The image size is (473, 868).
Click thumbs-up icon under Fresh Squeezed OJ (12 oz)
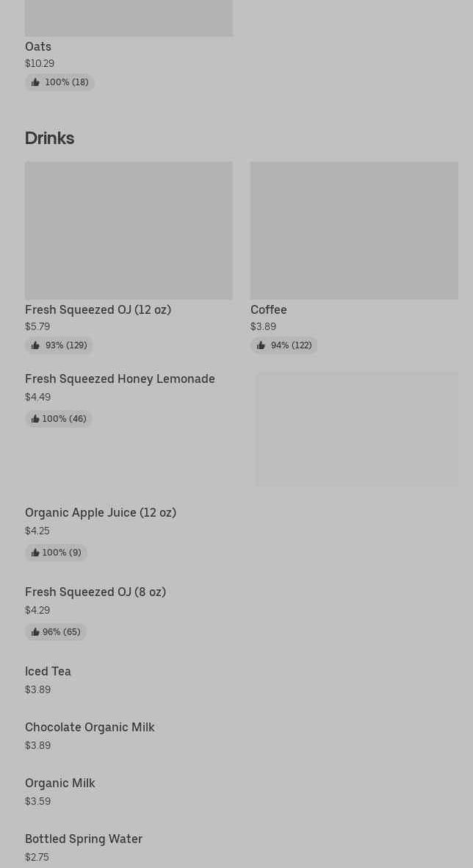click(35, 345)
